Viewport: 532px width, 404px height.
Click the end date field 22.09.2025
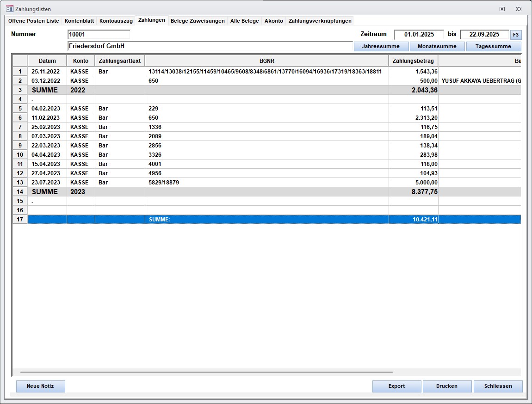[x=484, y=34]
